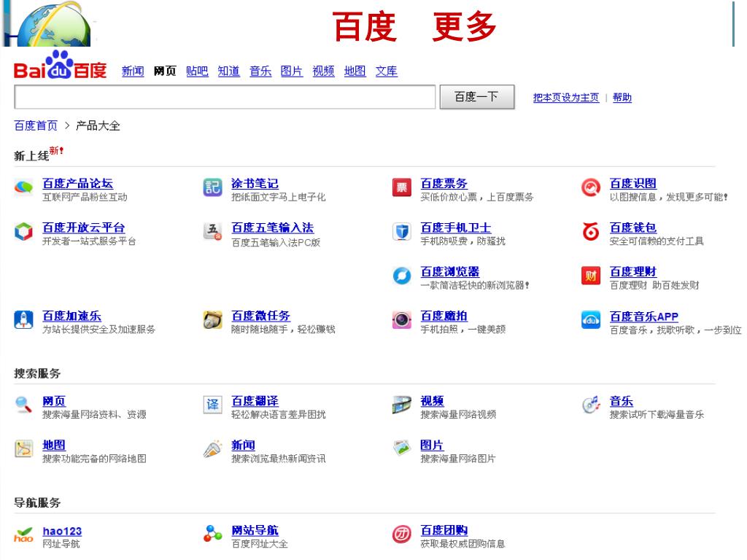Click the 百度加速乐 rocket icon
This screenshot has width=747, height=560.
[x=23, y=319]
